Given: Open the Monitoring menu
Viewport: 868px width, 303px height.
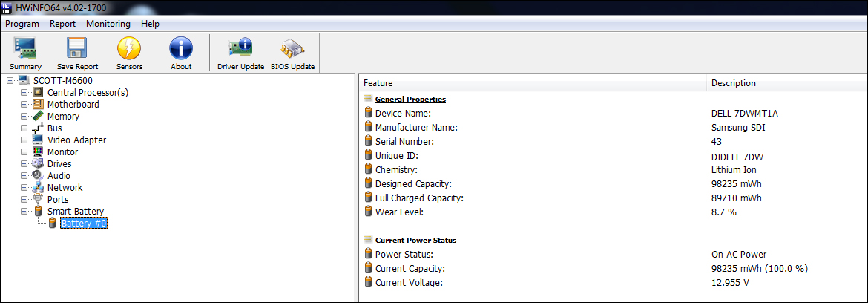Looking at the screenshot, I should (108, 24).
